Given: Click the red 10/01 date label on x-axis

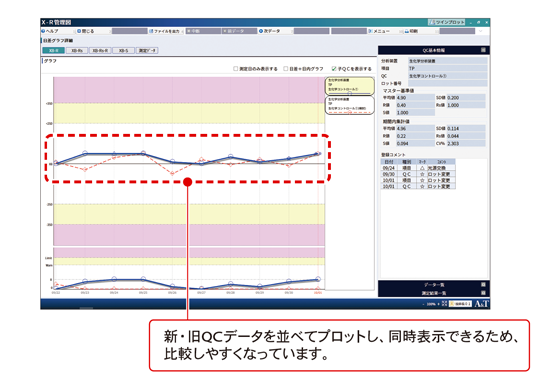Looking at the screenshot, I should pyautogui.click(x=318, y=292).
